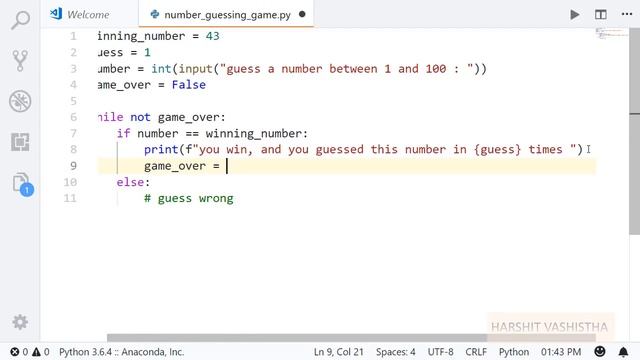Run the Python file with play button
This screenshot has width=640, height=360.
point(575,15)
